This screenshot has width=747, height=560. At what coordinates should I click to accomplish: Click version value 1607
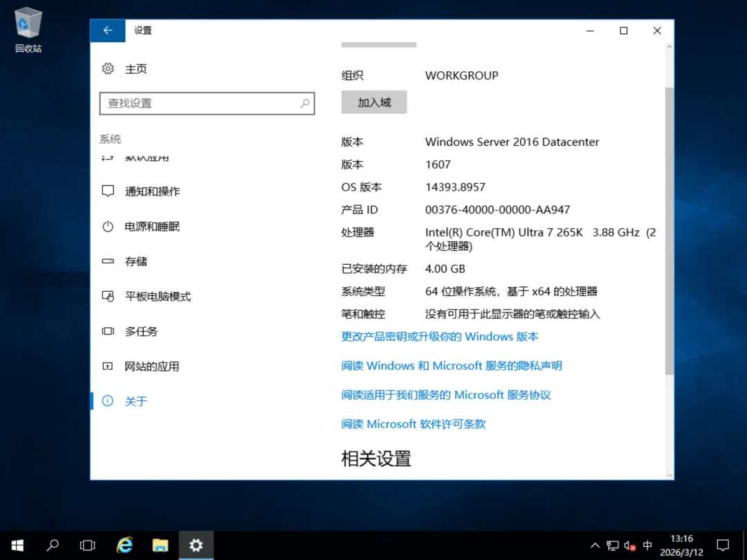tap(438, 165)
